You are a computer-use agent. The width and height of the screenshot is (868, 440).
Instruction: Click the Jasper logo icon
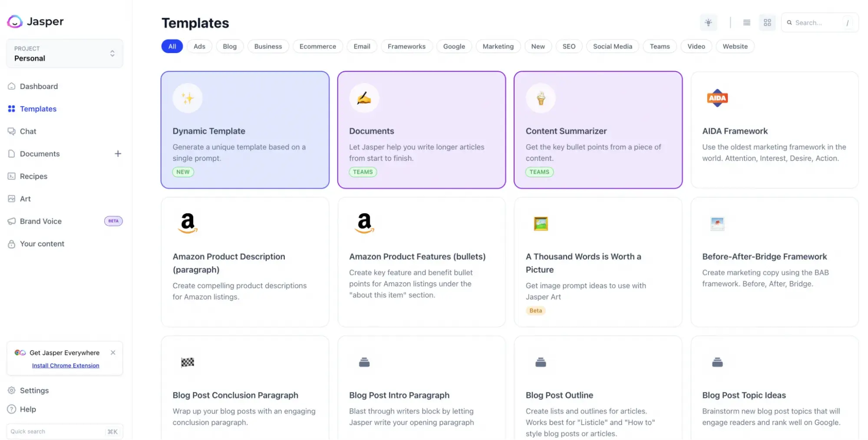(15, 21)
